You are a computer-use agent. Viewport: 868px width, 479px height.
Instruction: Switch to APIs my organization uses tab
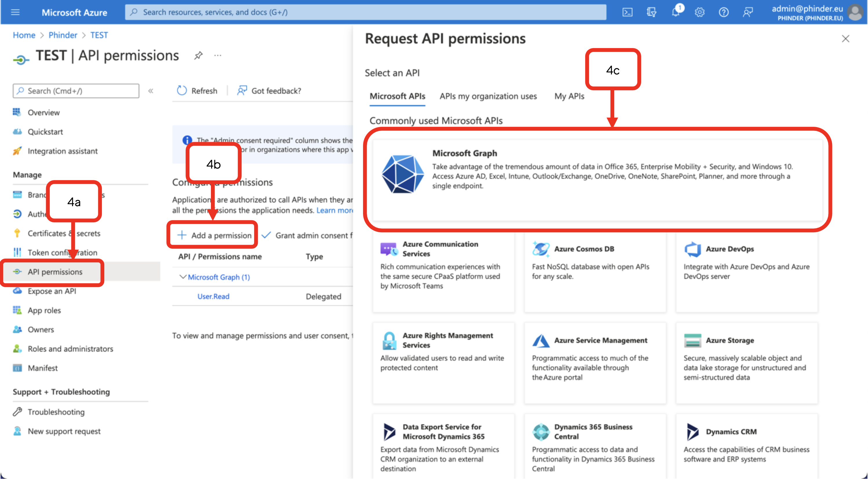point(488,96)
